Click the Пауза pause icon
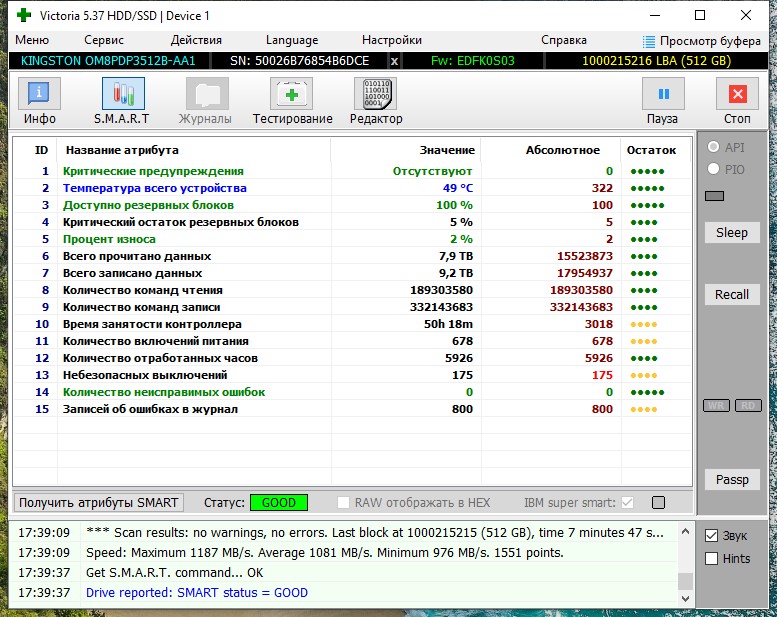The image size is (777, 617). (663, 94)
